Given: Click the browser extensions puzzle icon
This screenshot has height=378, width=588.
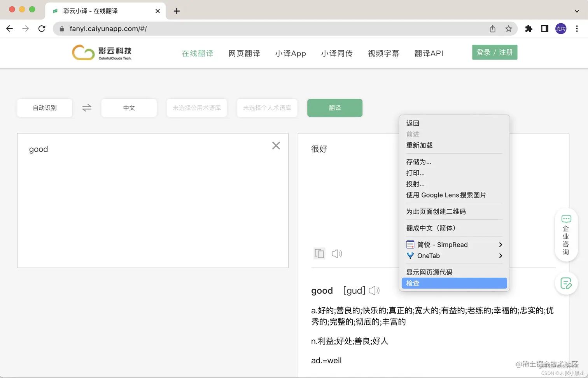Looking at the screenshot, I should point(528,28).
